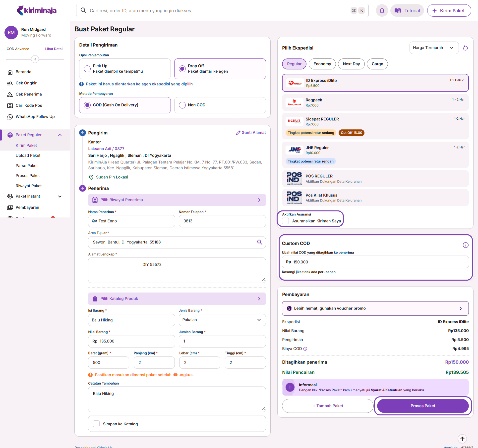
Task: Collapse sidebar with the left chevron
Action: (x=35, y=59)
